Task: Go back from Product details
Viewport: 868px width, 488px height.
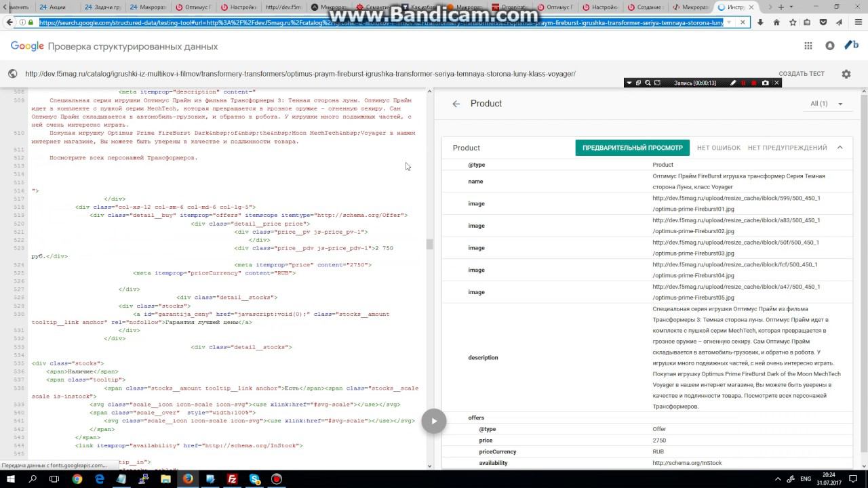Action: (x=456, y=104)
